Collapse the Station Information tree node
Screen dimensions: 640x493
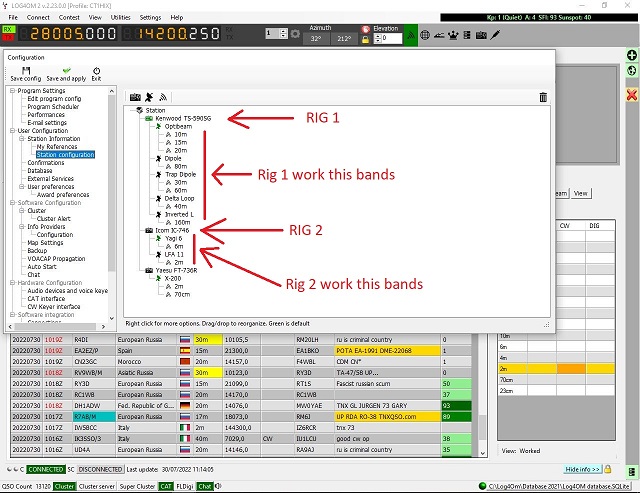[x=22, y=139]
